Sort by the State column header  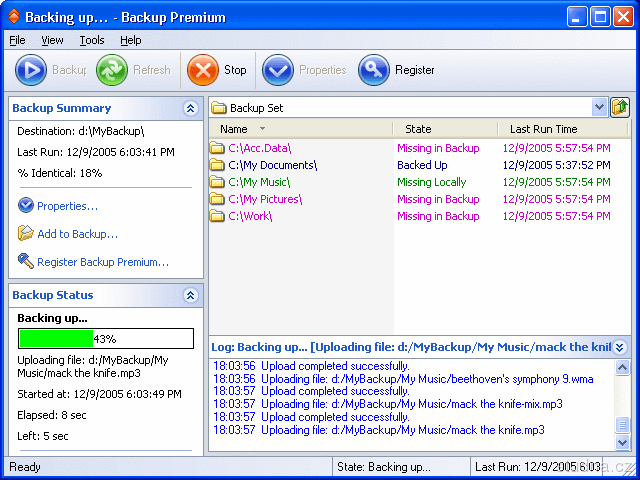(445, 129)
